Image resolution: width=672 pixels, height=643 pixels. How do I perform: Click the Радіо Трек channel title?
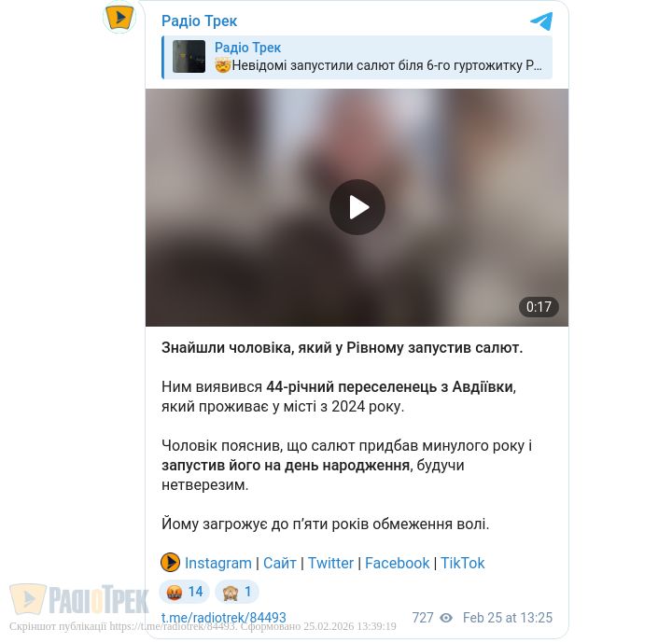(x=199, y=21)
